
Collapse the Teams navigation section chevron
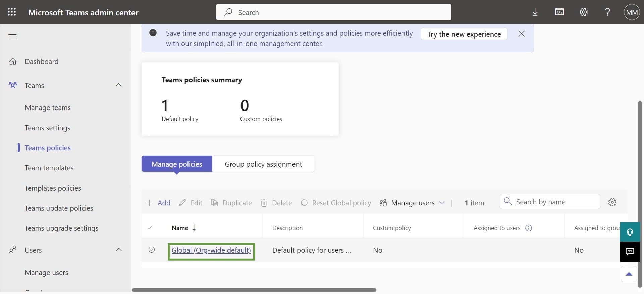click(x=119, y=85)
